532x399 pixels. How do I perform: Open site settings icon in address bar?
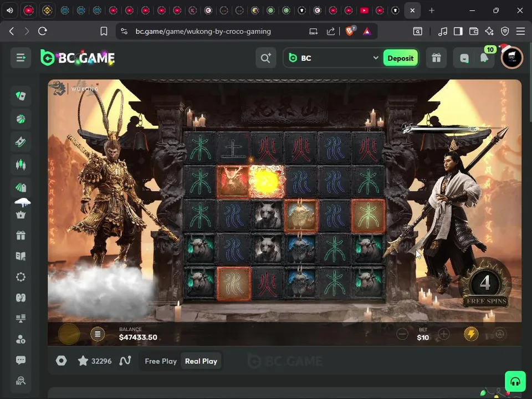click(x=124, y=32)
